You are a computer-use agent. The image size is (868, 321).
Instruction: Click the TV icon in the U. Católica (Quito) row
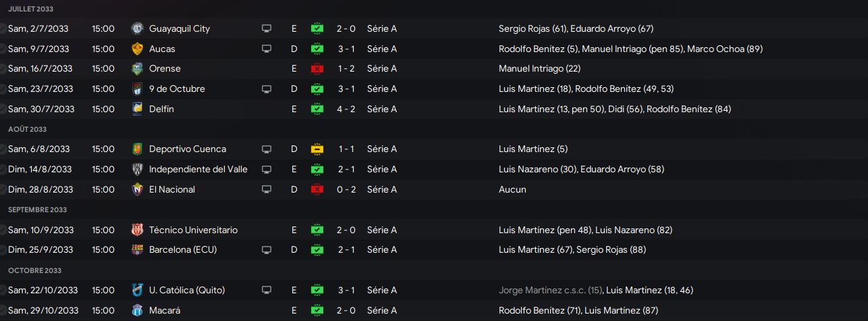point(267,290)
